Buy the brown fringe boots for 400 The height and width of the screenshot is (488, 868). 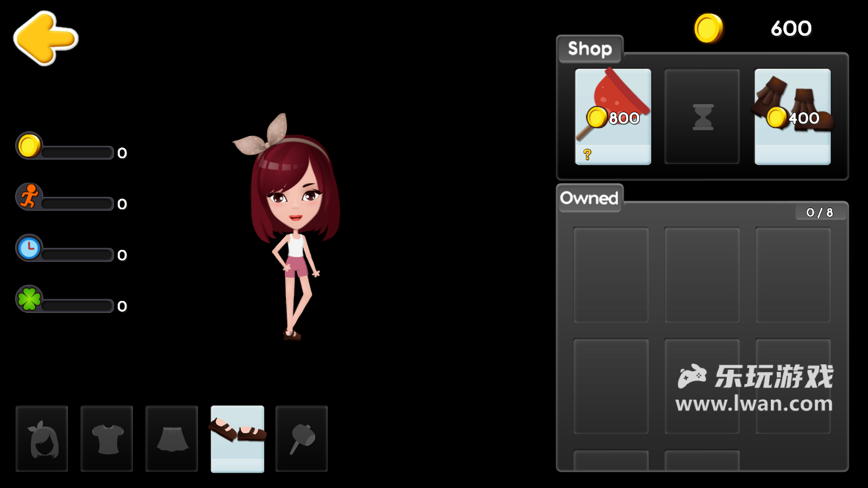[793, 117]
